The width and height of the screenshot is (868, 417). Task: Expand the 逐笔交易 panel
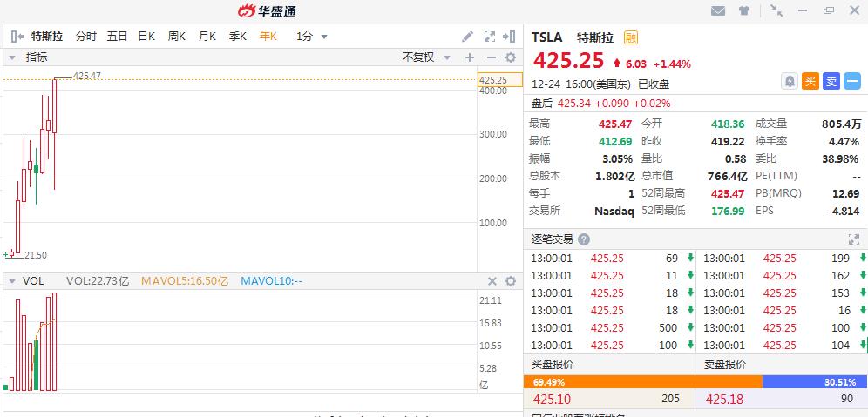pyautogui.click(x=853, y=239)
